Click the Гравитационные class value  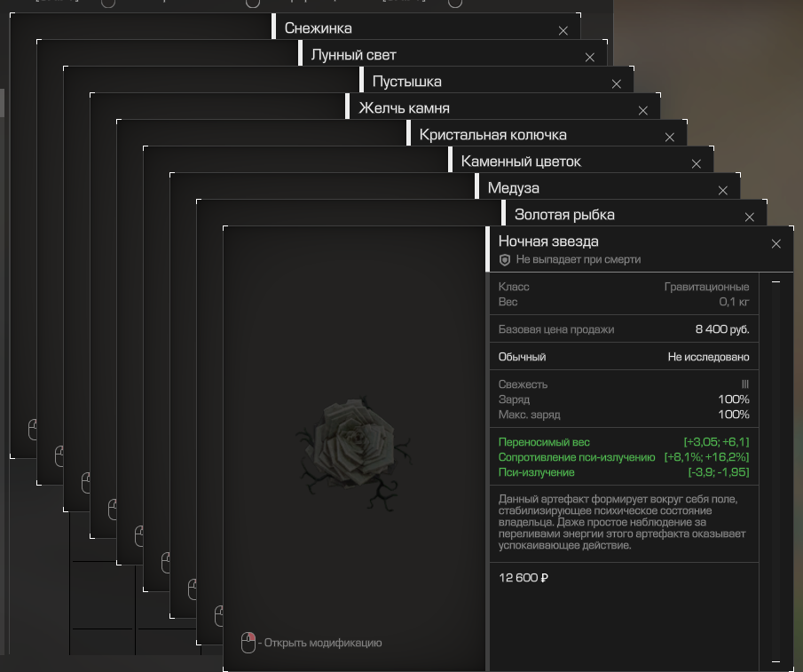coord(706,287)
